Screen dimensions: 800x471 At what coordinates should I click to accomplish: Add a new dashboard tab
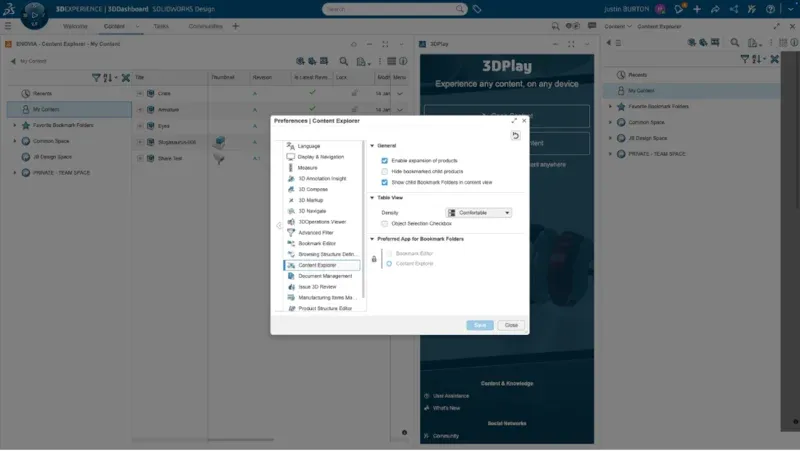236,26
